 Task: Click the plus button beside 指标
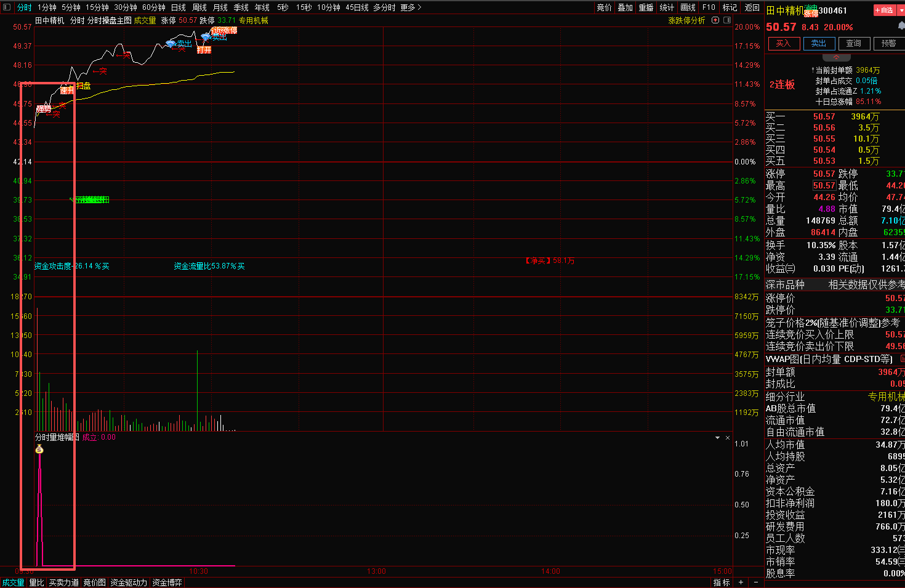(x=741, y=582)
